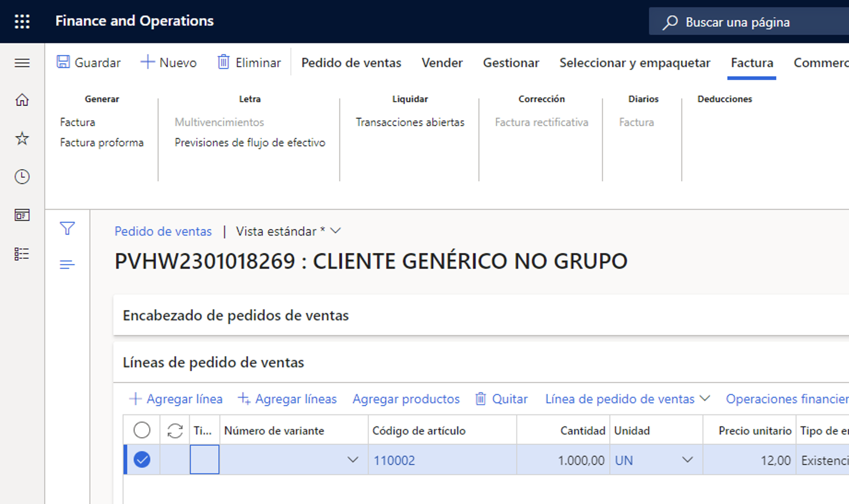Sort by Código de artículo column header
Viewport: 849px width, 504px height.
[x=442, y=431]
